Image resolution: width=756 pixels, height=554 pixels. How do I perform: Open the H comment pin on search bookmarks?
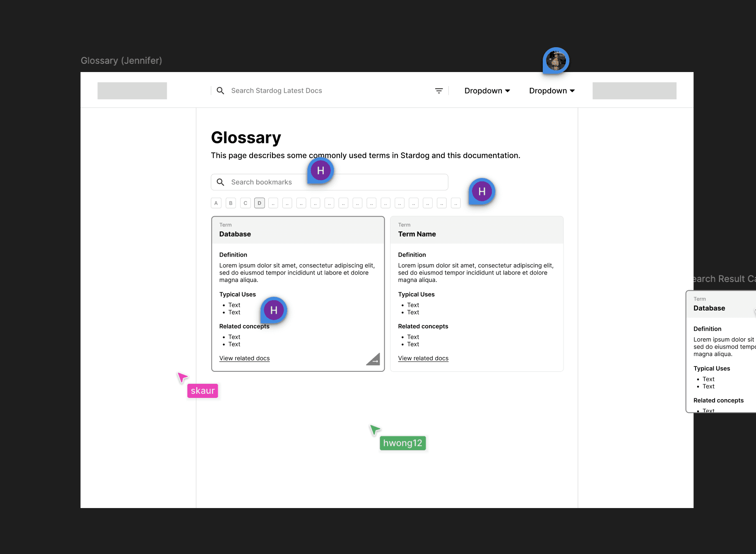320,171
